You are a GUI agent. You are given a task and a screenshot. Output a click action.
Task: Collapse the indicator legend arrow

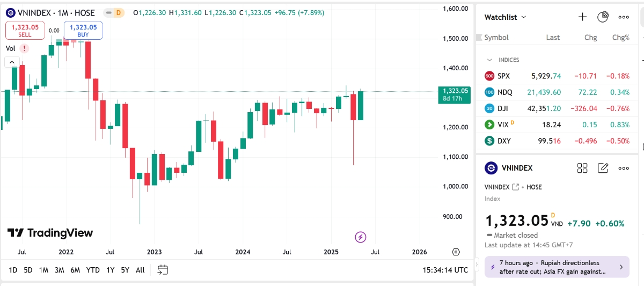pyautogui.click(x=12, y=62)
